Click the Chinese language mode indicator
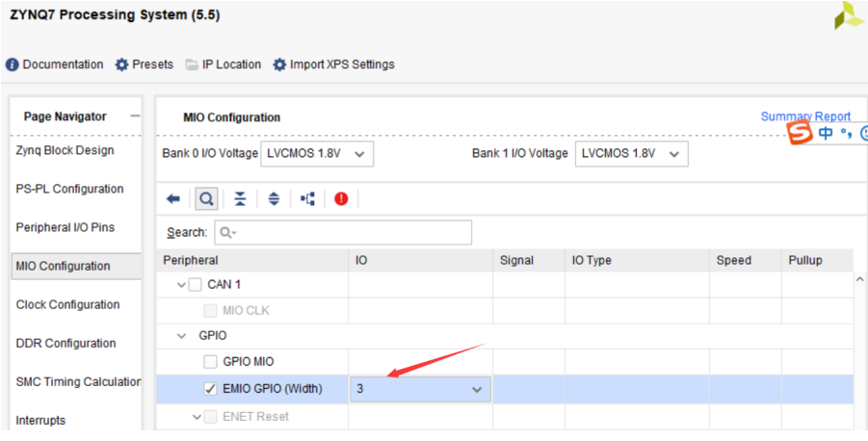This screenshot has width=868, height=441. [x=826, y=133]
